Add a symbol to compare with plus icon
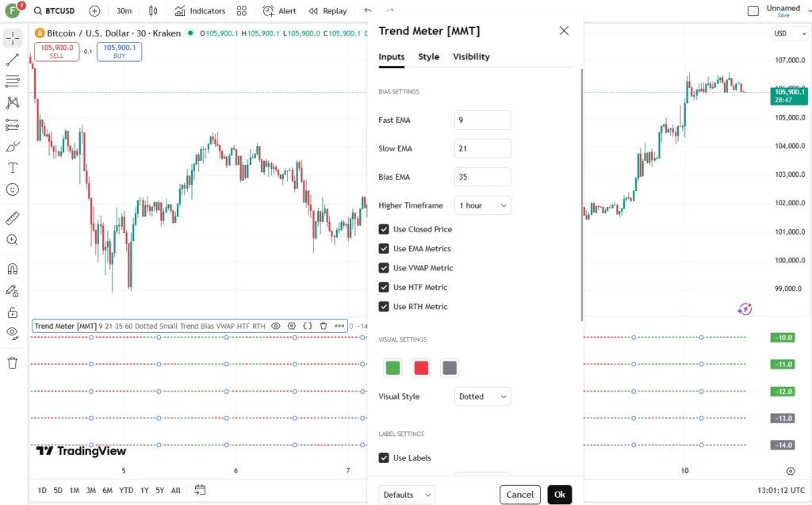Image resolution: width=812 pixels, height=505 pixels. (94, 11)
